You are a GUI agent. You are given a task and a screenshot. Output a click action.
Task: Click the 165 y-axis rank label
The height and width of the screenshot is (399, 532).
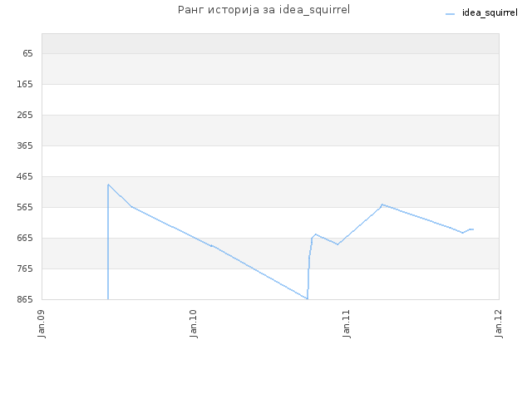(25, 84)
